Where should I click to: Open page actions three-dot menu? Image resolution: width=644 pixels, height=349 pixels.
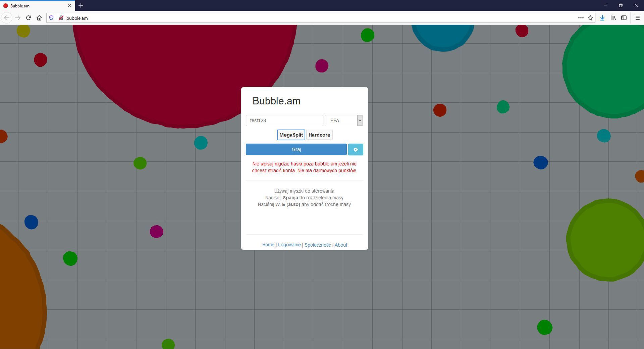(x=581, y=18)
